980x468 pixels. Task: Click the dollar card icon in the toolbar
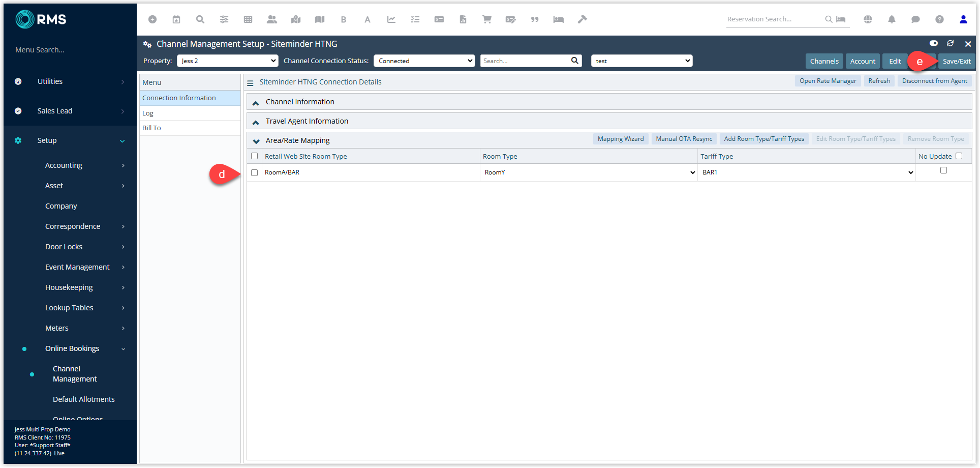tap(439, 19)
